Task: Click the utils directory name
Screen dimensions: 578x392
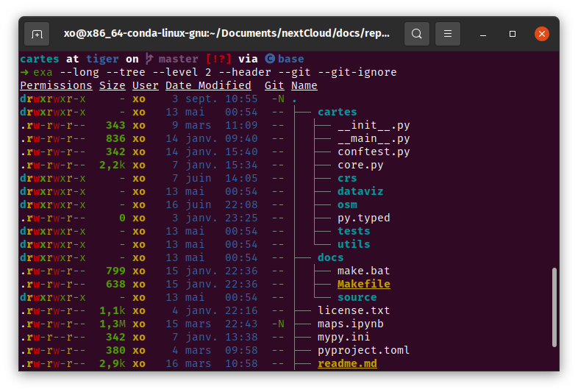Action: coord(354,244)
